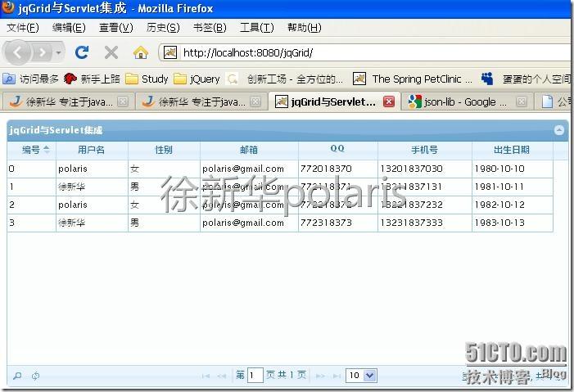Open the jQuery bookmarks folder

[x=197, y=79]
